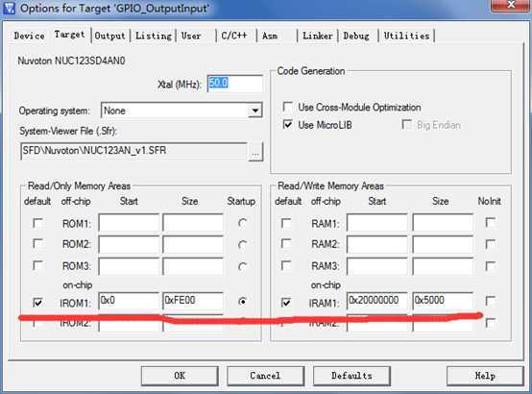Switch to the Utilities tab
Screen dimensions: 532x394
click(406, 36)
